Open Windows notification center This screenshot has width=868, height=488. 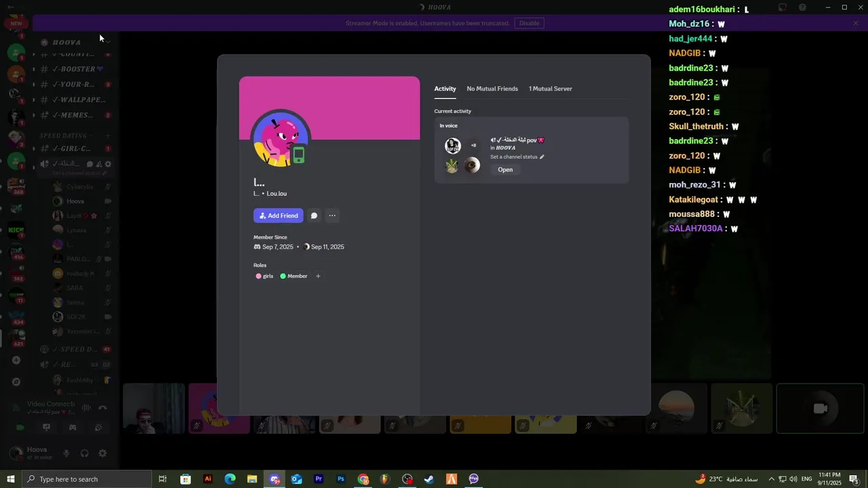854,479
